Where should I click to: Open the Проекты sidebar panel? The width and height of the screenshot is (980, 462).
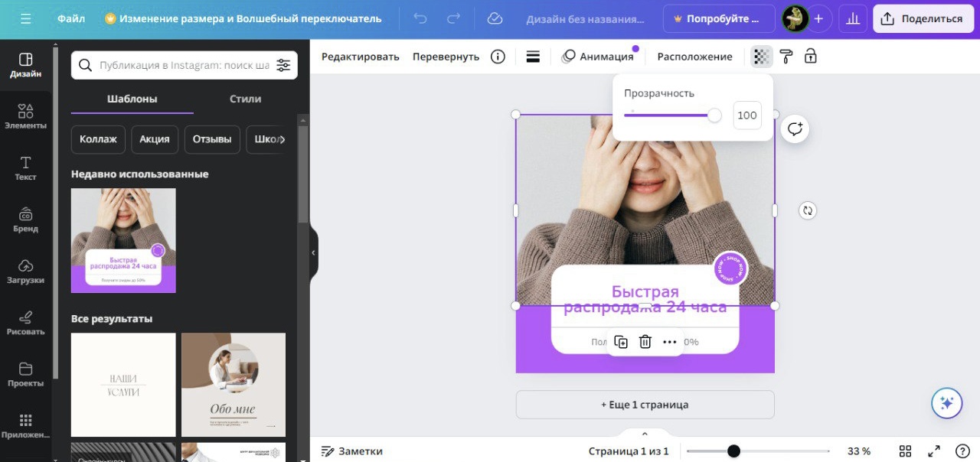click(25, 375)
